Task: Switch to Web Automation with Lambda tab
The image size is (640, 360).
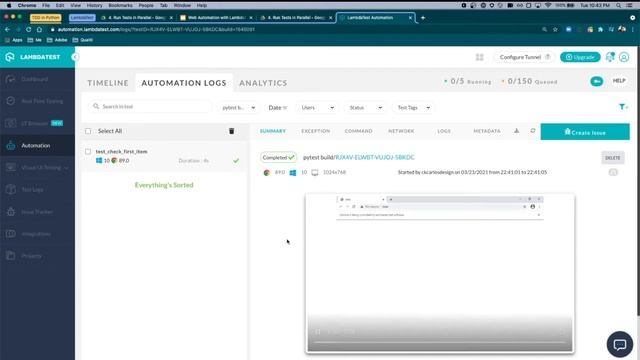Action: click(216, 18)
